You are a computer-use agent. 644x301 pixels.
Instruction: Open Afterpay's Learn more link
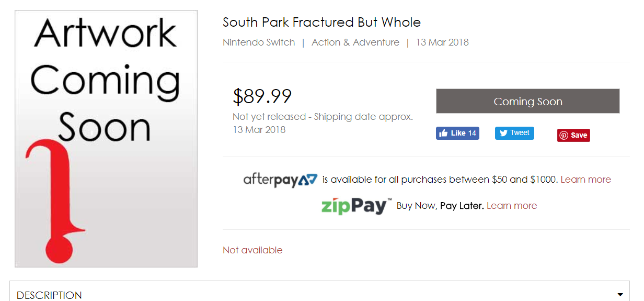585,180
